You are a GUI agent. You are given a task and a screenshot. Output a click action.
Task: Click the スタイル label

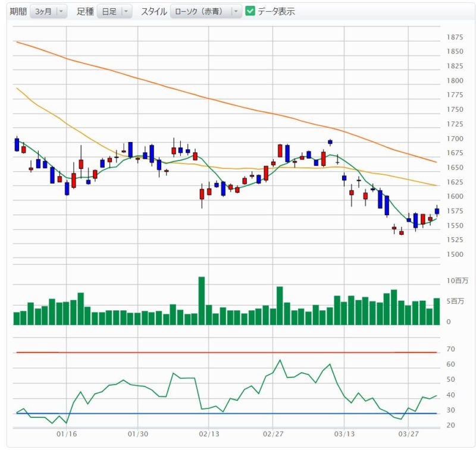(x=154, y=11)
